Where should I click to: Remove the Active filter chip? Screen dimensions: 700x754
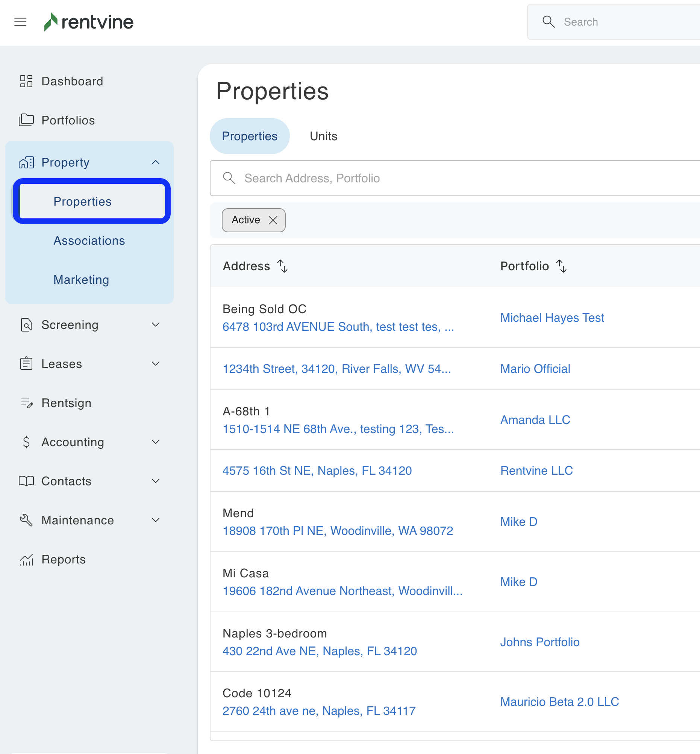273,220
